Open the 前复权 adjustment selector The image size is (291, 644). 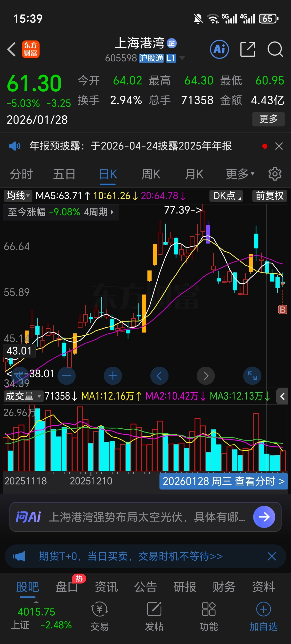point(269,196)
